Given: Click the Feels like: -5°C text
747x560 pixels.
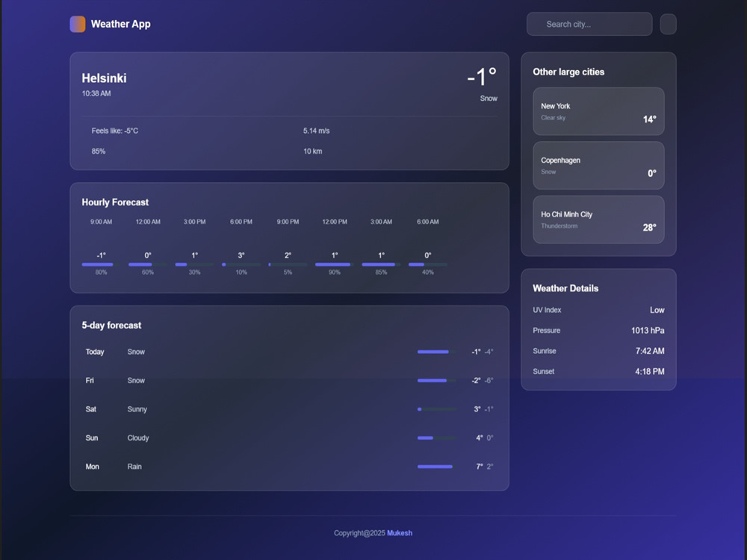Looking at the screenshot, I should pos(115,131).
